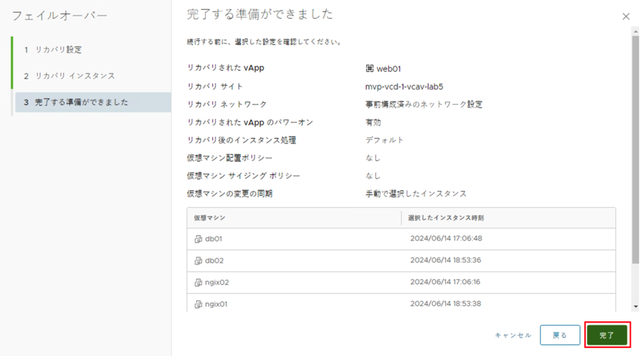Click the 仮想マシン サイジング ポリシー label

(x=244, y=176)
